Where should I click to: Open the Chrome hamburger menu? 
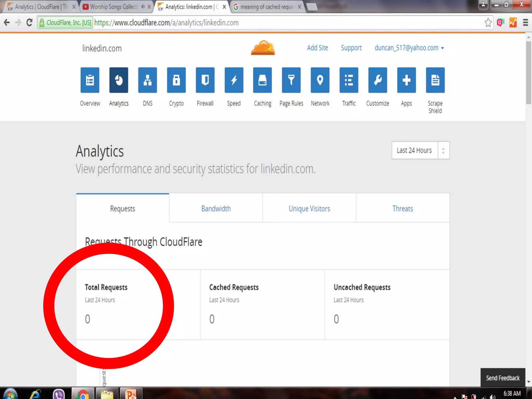tap(525, 23)
